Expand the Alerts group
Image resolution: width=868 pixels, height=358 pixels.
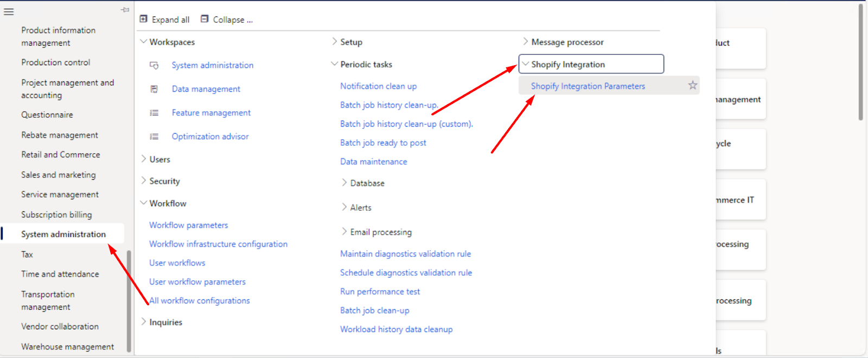344,208
